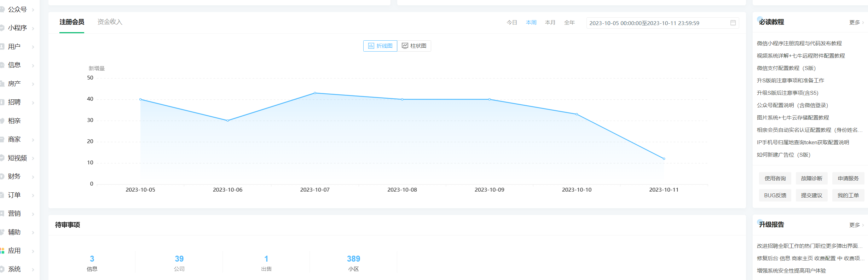Click the date range input field
Image resolution: width=868 pixels, height=280 pixels.
pyautogui.click(x=662, y=23)
